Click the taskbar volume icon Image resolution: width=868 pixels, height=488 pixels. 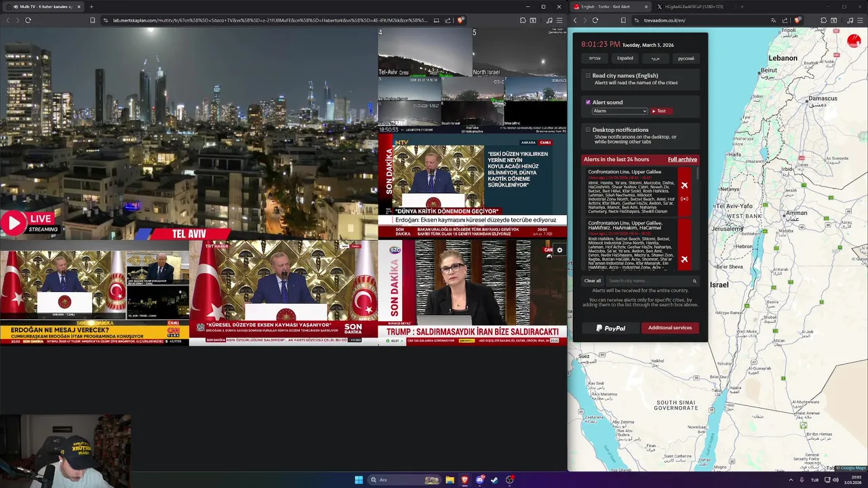[x=837, y=480]
